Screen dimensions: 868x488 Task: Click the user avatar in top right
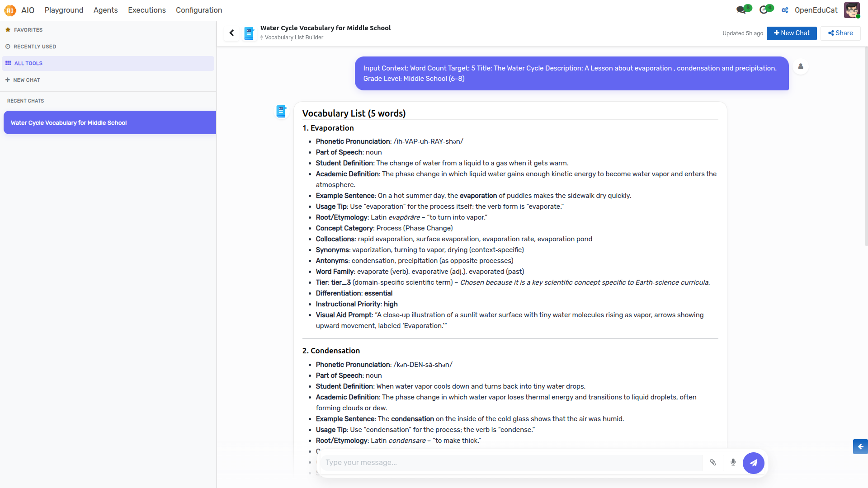(x=852, y=10)
